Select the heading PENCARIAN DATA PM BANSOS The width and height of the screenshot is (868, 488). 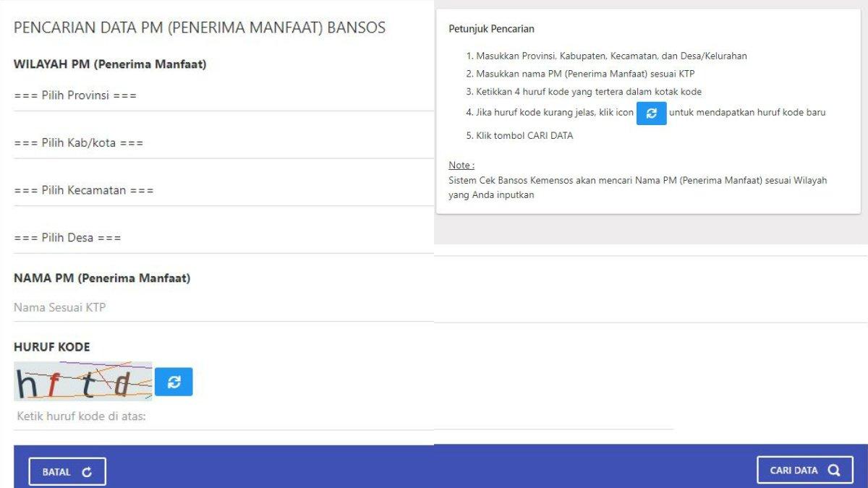(200, 28)
